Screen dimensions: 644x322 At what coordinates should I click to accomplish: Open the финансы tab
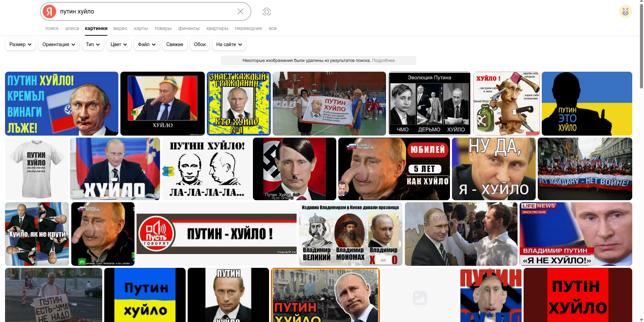coord(189,28)
